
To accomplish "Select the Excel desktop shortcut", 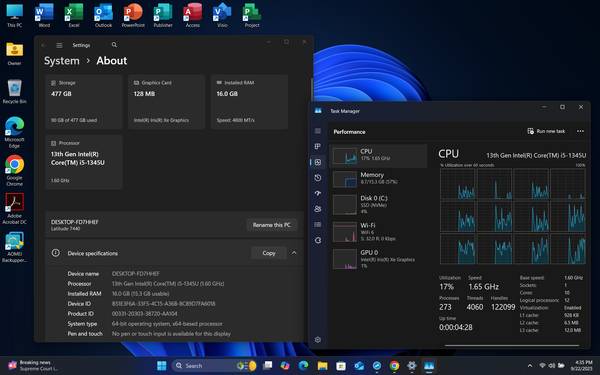I will [x=74, y=16].
